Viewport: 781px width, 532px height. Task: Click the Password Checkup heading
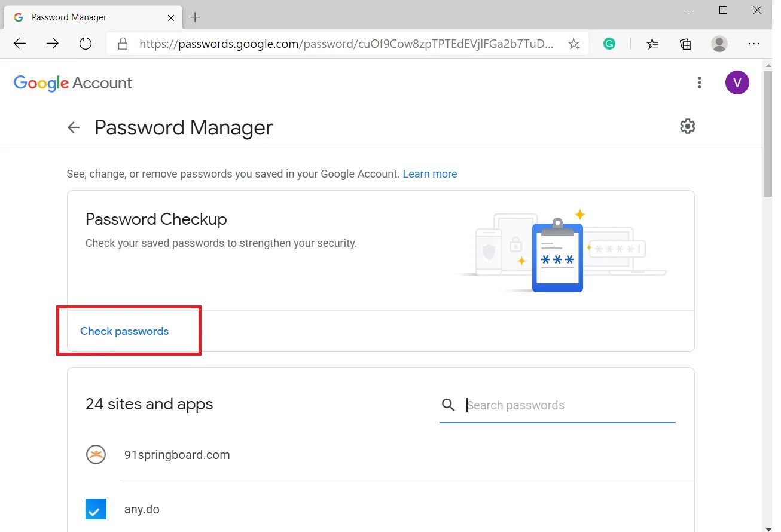[x=156, y=219]
